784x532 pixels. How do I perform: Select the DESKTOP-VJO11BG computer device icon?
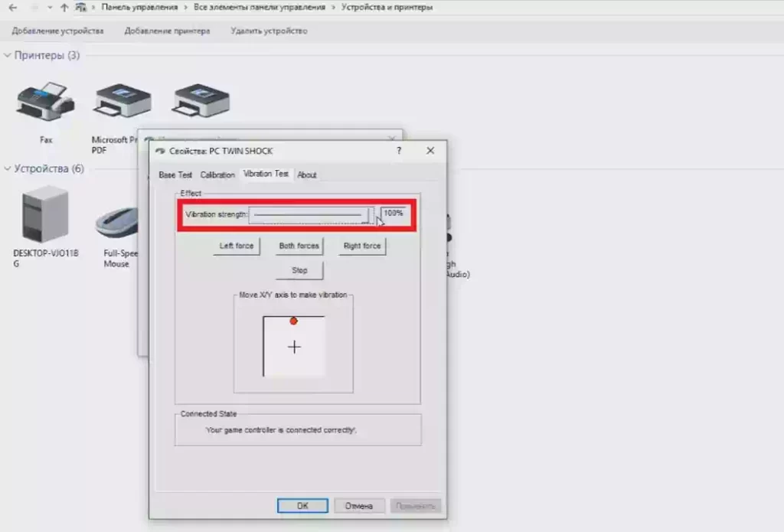click(x=45, y=215)
